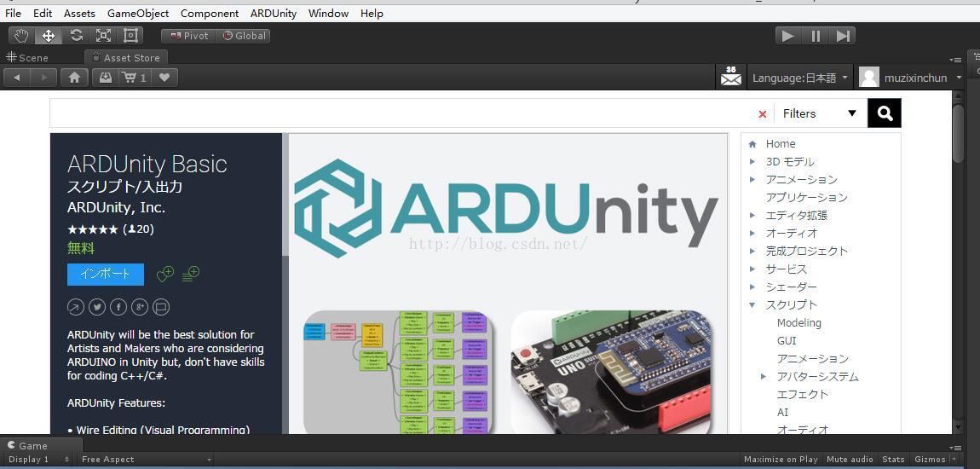Select the Modeling subcategory

point(798,322)
